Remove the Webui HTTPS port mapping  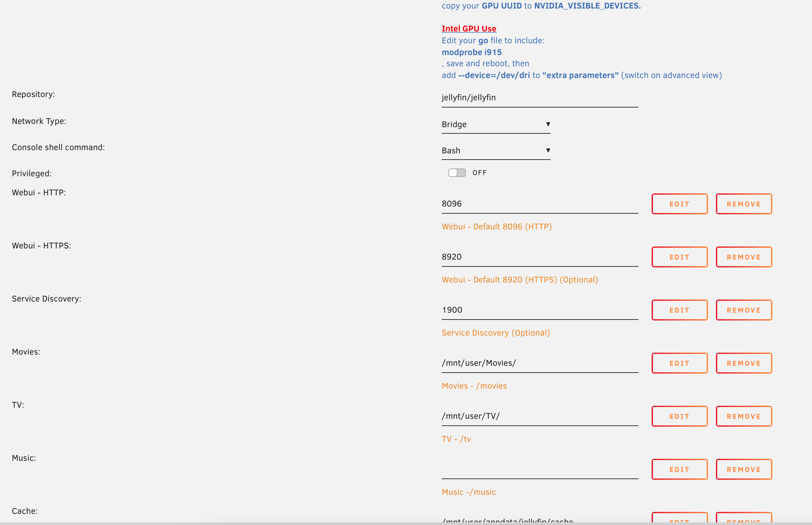click(744, 257)
